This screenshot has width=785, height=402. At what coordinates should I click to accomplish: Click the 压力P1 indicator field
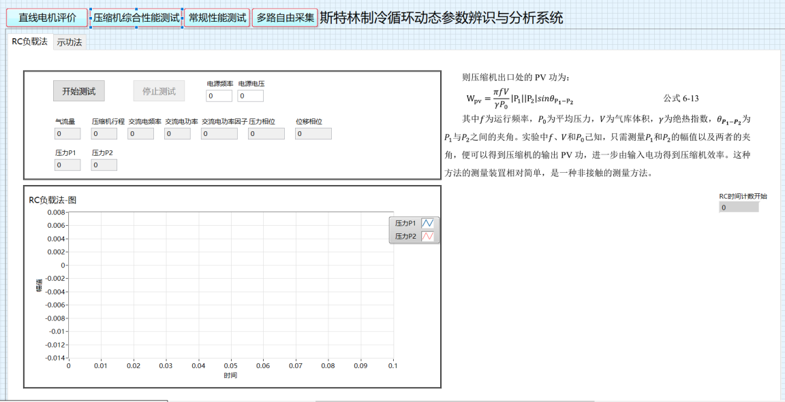(68, 165)
